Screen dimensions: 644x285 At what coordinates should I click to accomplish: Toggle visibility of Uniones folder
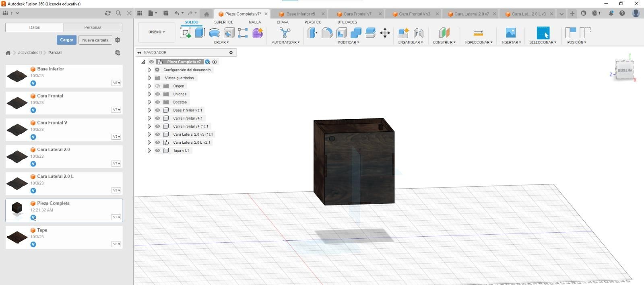(157, 94)
